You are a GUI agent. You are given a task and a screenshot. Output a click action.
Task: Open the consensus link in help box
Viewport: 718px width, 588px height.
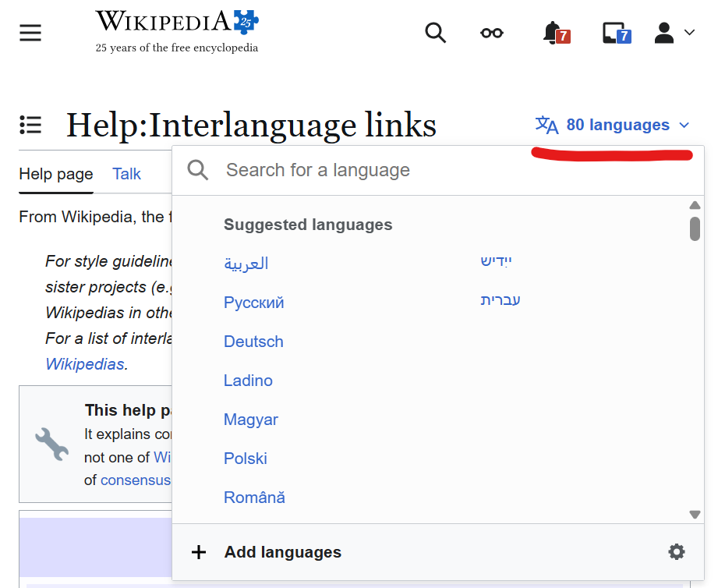(136, 480)
